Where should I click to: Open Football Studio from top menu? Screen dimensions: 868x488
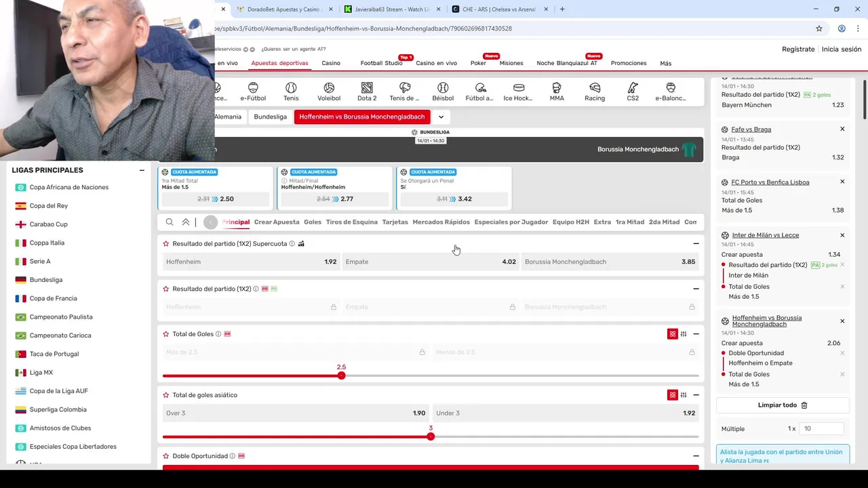(381, 63)
